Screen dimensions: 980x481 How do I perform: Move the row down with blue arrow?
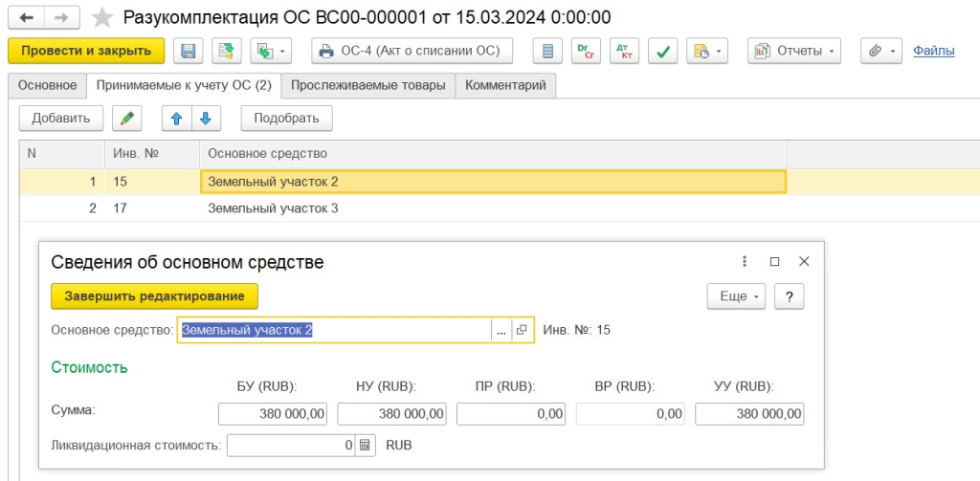pos(206,118)
